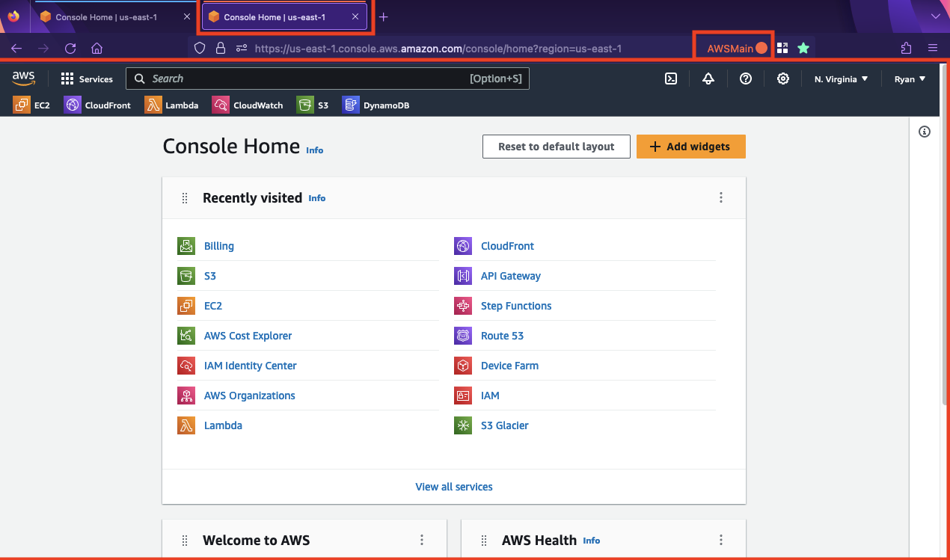Click the AWS Organizations icon
The height and width of the screenshot is (560, 950).
(186, 396)
